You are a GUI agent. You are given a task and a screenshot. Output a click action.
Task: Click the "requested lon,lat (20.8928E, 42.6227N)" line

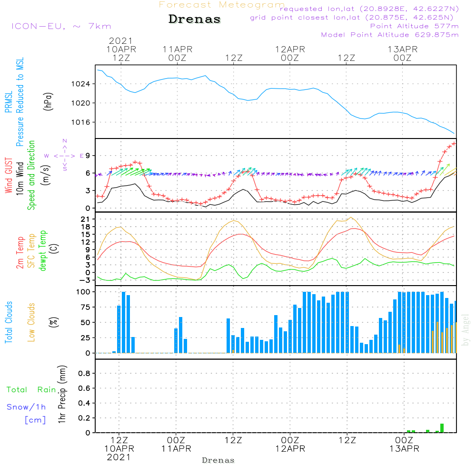click(x=369, y=9)
